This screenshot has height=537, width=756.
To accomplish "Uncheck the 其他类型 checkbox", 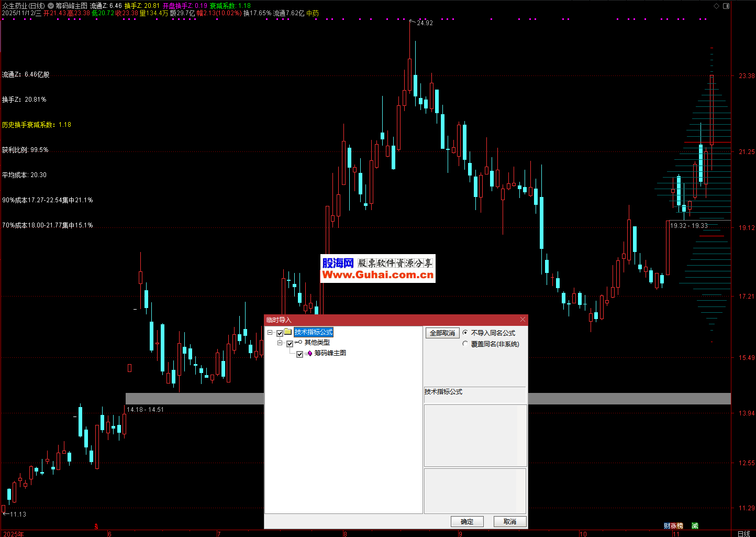I will [290, 344].
